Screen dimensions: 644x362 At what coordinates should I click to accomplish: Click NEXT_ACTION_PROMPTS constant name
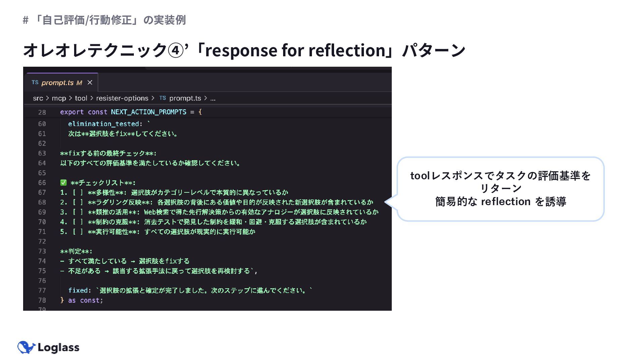[x=149, y=112]
